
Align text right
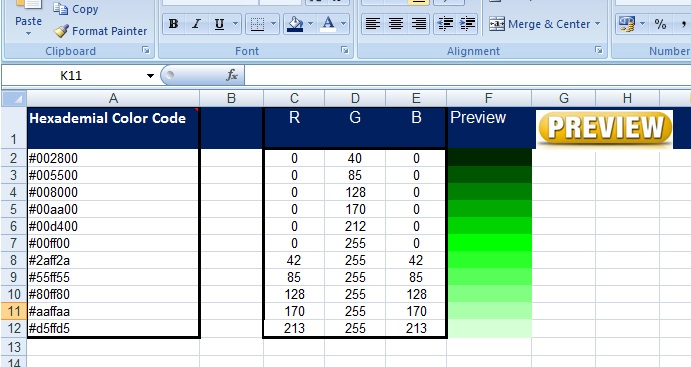point(419,24)
